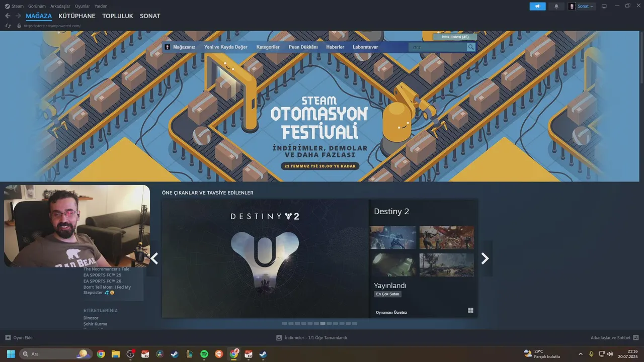This screenshot has height=362, width=644.
Task: Click the microphone icon in the system tray
Action: pos(592,354)
